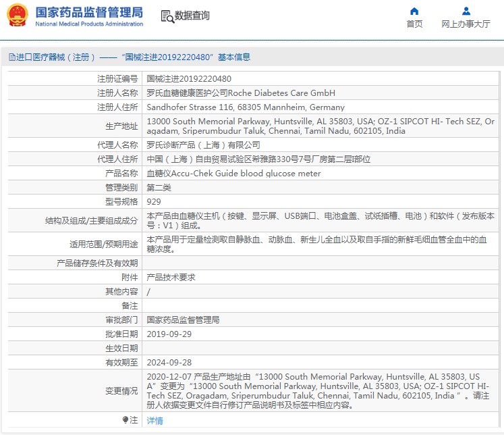504x435 pixels.
Task: Go to 首页 home page
Action: 414,24
